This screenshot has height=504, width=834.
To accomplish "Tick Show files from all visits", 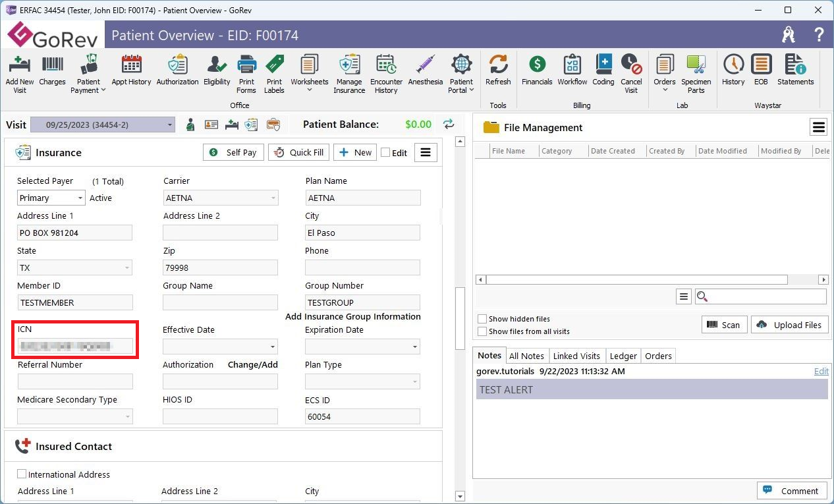I will pyautogui.click(x=483, y=331).
